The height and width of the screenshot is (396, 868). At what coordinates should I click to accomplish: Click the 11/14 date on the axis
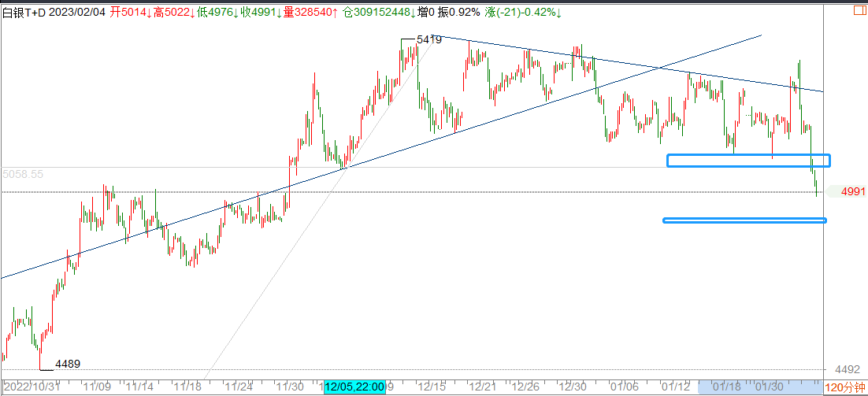pos(139,386)
